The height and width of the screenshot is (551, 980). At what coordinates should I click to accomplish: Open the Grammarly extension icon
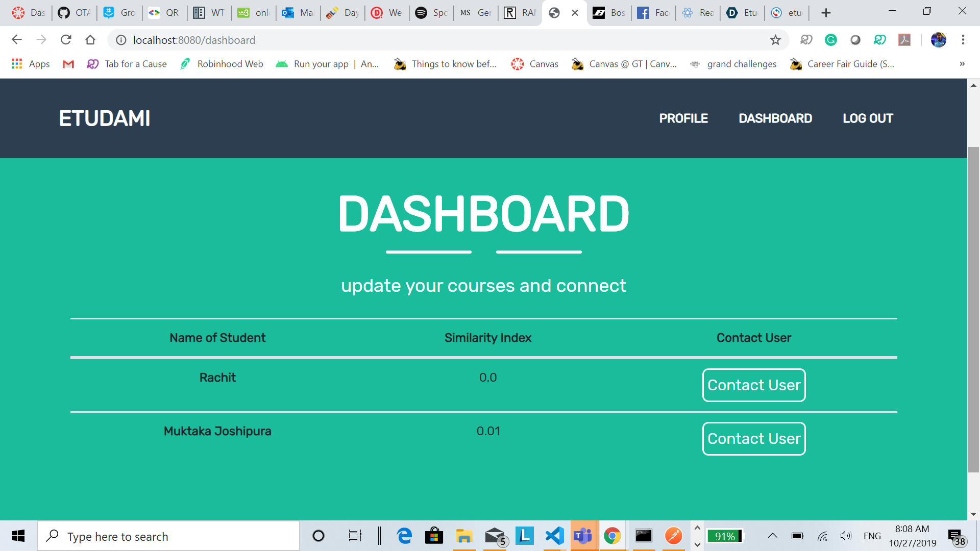coord(830,40)
